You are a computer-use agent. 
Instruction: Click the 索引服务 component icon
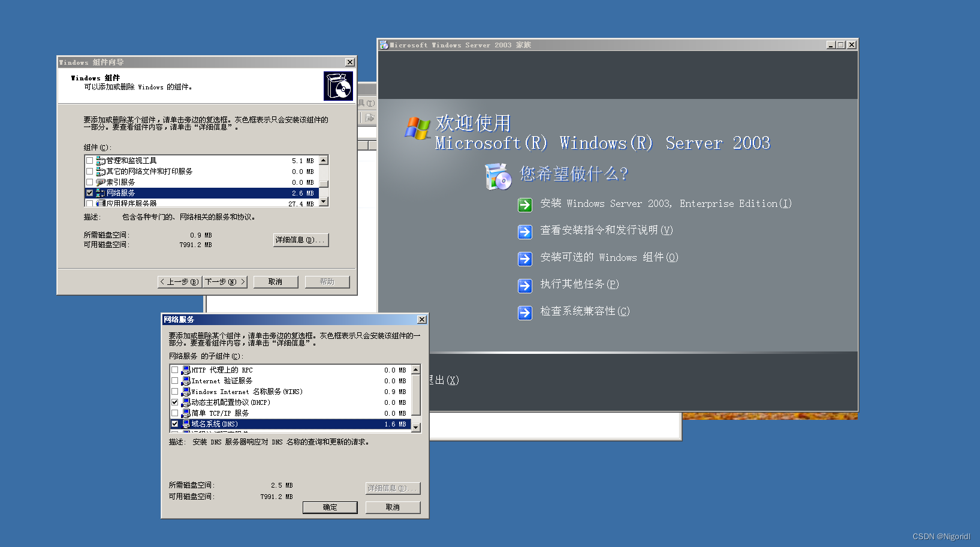pos(101,182)
